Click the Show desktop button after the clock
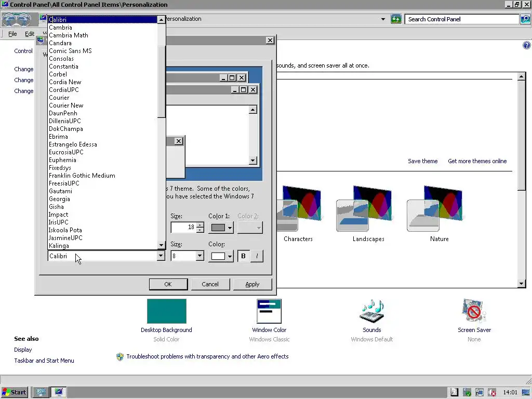 pyautogui.click(x=526, y=392)
